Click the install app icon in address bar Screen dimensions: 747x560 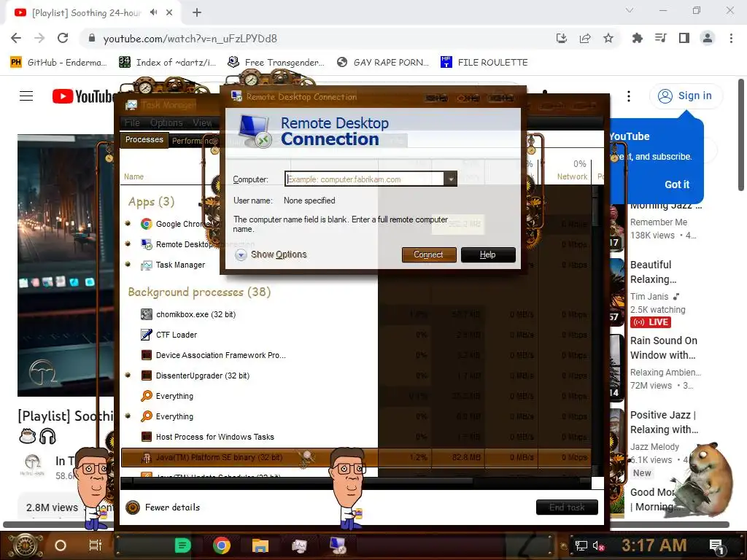pyautogui.click(x=562, y=38)
